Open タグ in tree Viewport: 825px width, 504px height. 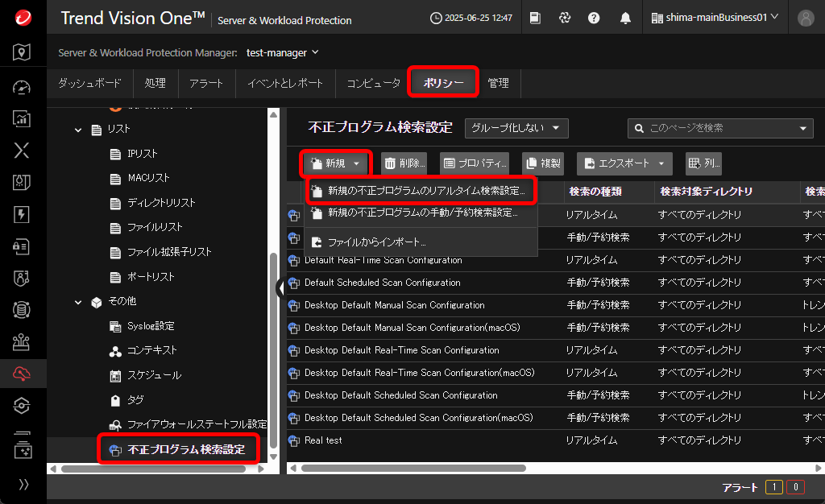(135, 400)
